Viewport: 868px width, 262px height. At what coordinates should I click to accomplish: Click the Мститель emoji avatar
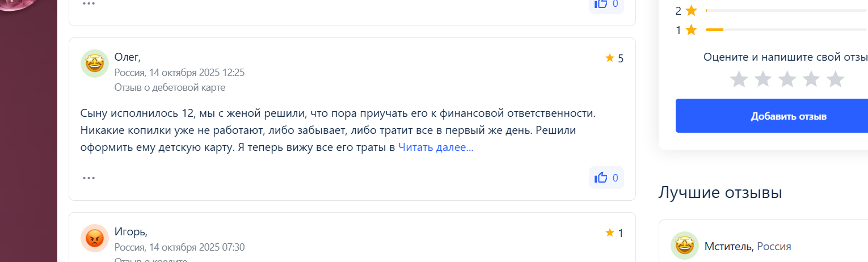click(684, 246)
